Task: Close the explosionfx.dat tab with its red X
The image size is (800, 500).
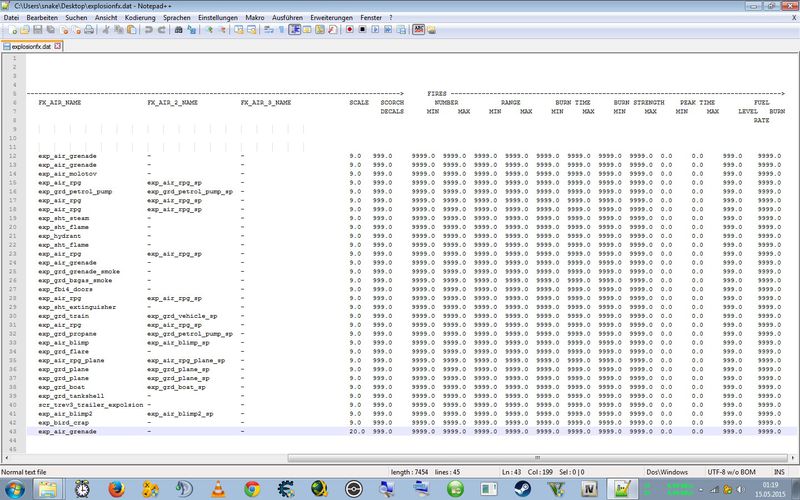Action: click(x=58, y=46)
